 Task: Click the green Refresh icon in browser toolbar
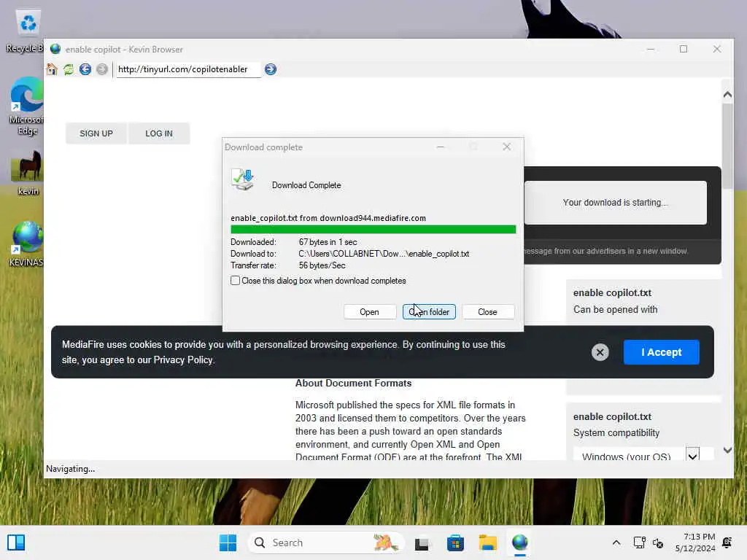(x=69, y=69)
